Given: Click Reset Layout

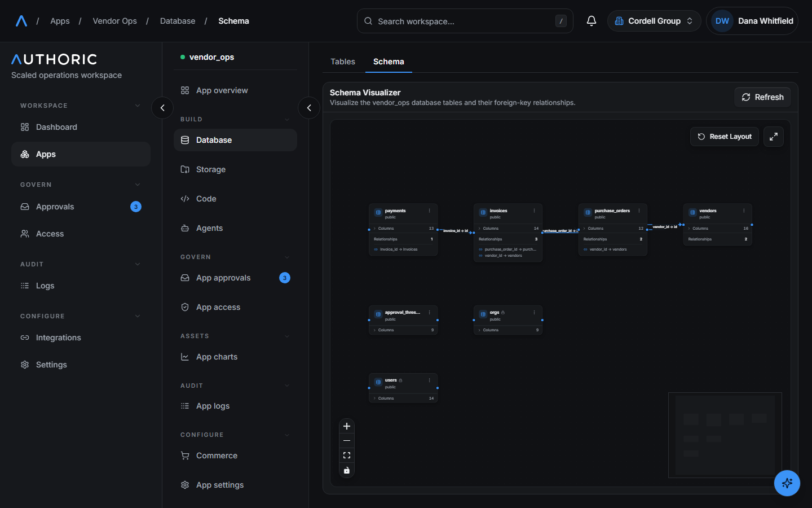Looking at the screenshot, I should click(725, 137).
